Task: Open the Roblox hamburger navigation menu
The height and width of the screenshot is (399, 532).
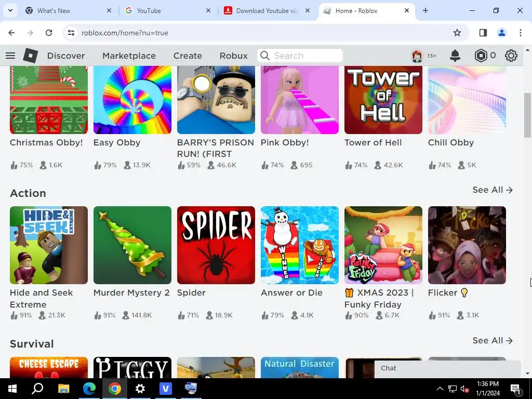Action: point(10,56)
